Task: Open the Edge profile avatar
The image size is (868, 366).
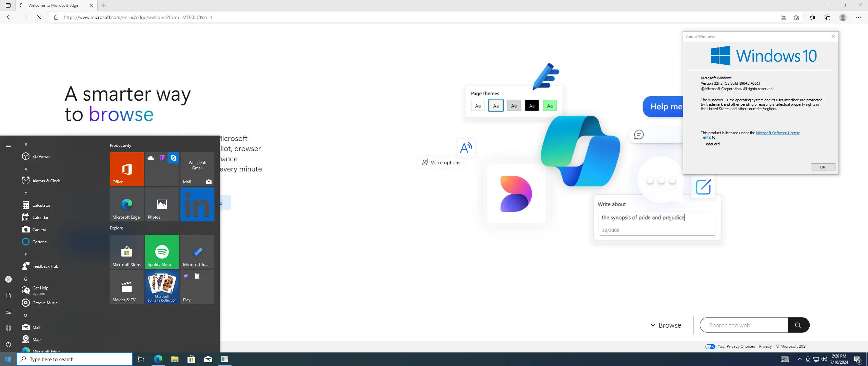Action: 843,17
